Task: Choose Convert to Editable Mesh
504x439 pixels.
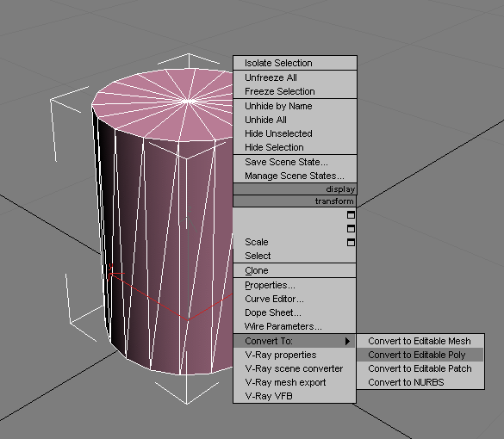Action: [x=420, y=341]
